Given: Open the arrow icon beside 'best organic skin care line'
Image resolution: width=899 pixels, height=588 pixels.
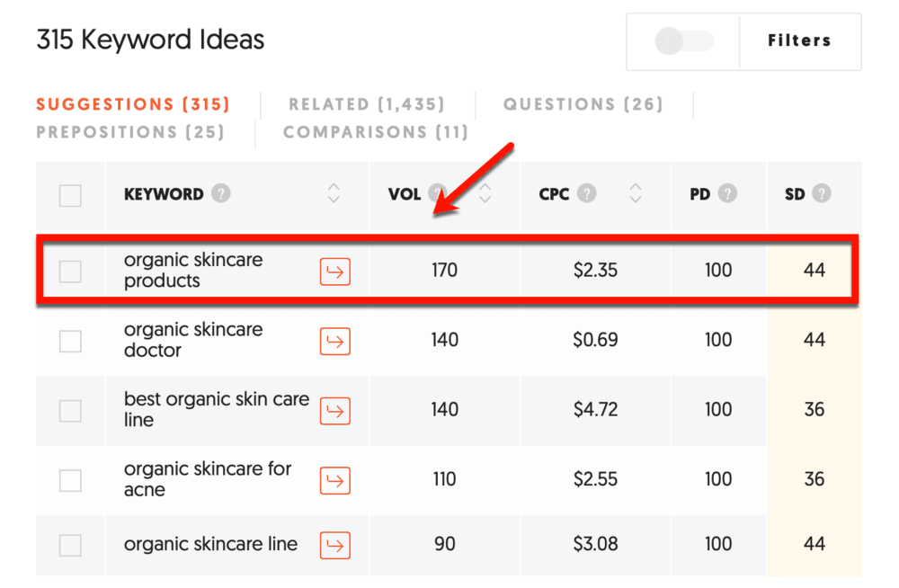Looking at the screenshot, I should (x=334, y=411).
